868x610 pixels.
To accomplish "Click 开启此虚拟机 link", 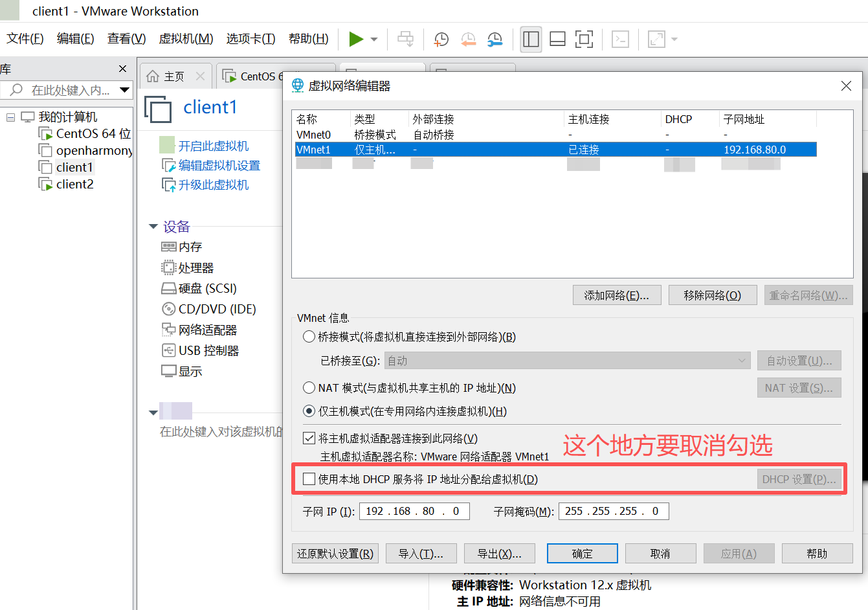I will pyautogui.click(x=214, y=146).
